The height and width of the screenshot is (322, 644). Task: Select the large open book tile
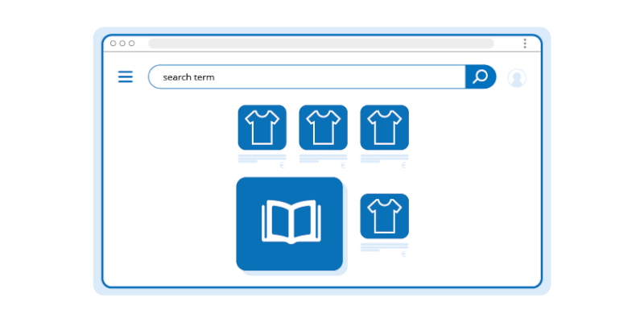pyautogui.click(x=290, y=224)
